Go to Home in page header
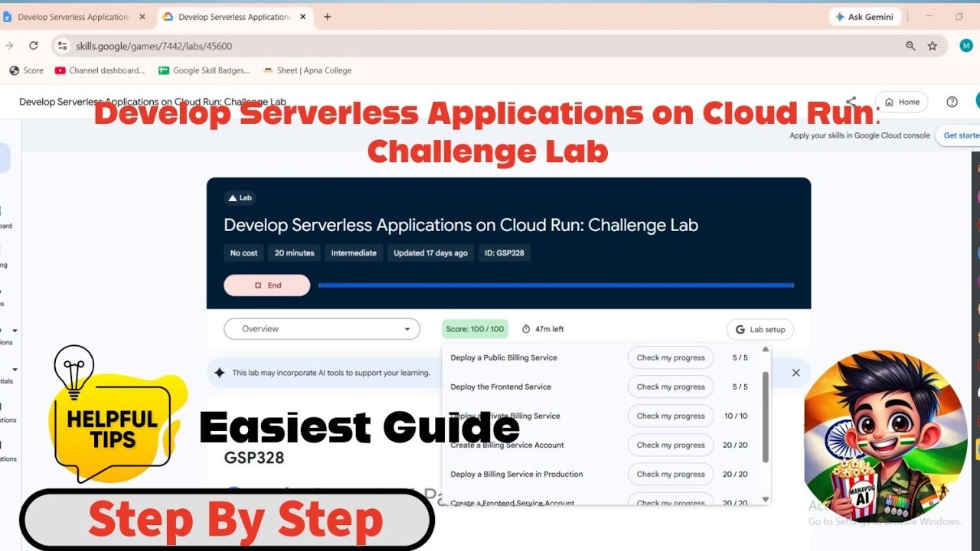Screen dimensions: 980x551 [x=902, y=102]
